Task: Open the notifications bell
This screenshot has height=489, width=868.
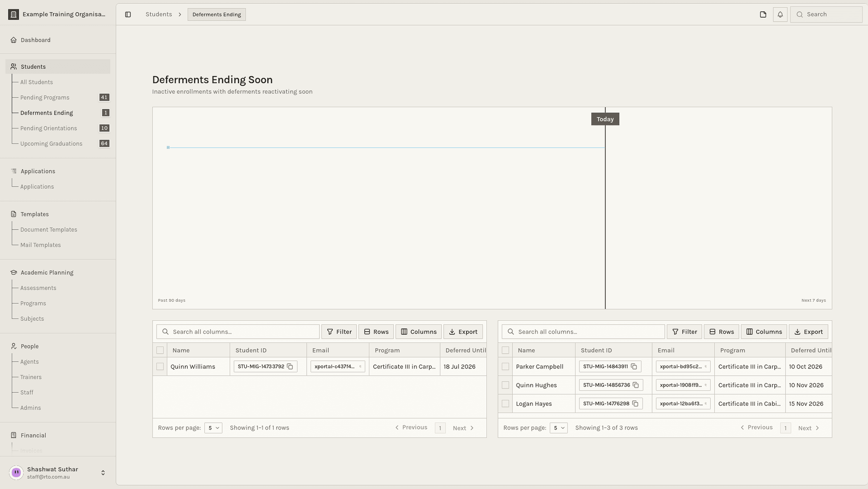Action: coord(780,14)
